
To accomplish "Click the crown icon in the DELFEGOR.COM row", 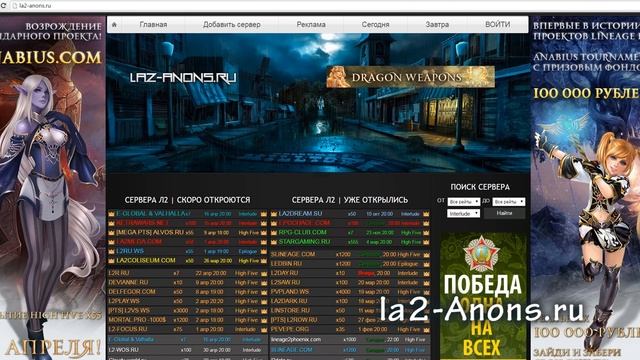I will pos(264,292).
